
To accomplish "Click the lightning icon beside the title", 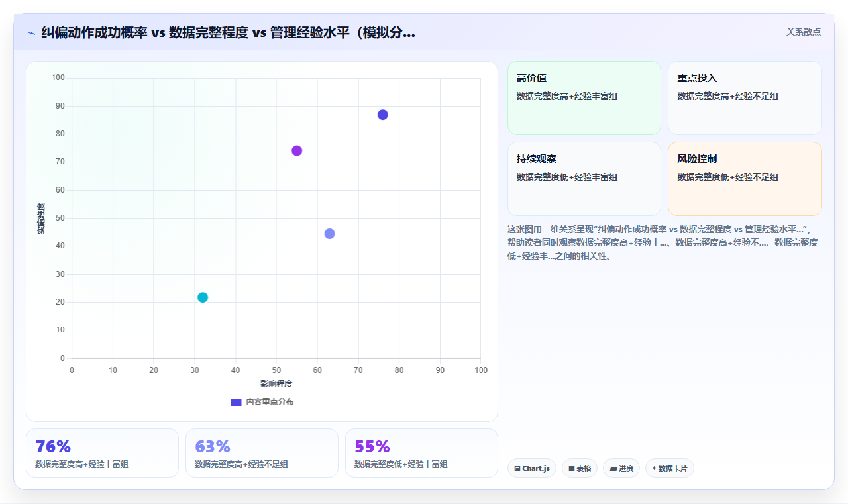I will tap(31, 33).
